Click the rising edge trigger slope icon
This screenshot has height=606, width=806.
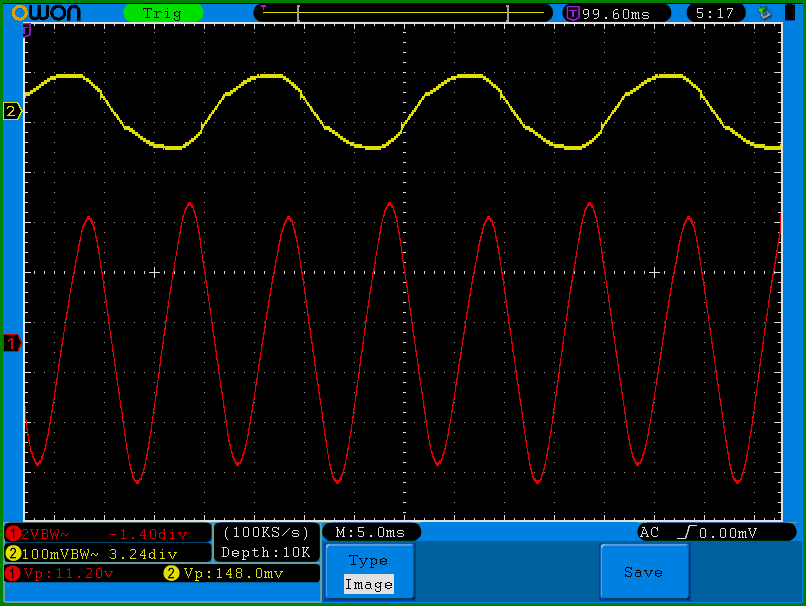point(687,532)
